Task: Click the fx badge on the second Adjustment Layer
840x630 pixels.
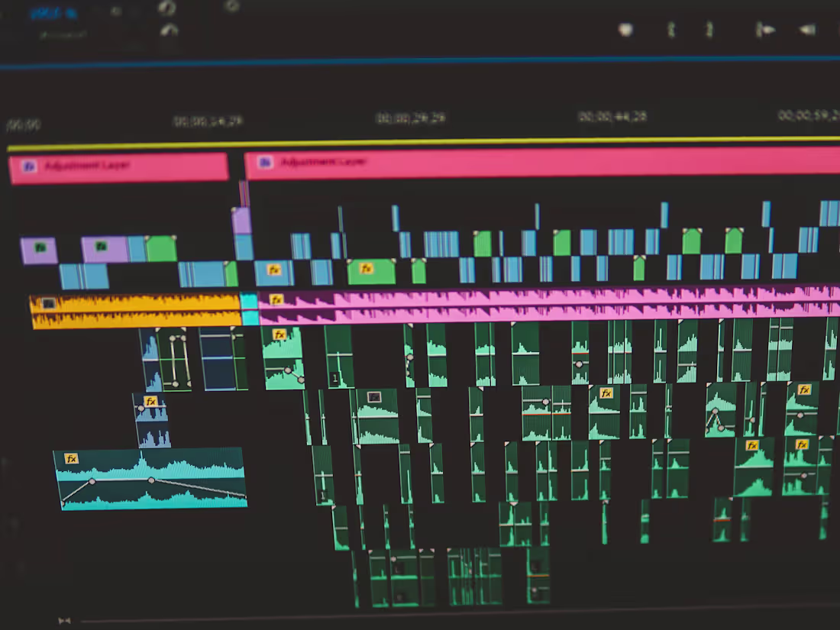Action: pyautogui.click(x=263, y=160)
